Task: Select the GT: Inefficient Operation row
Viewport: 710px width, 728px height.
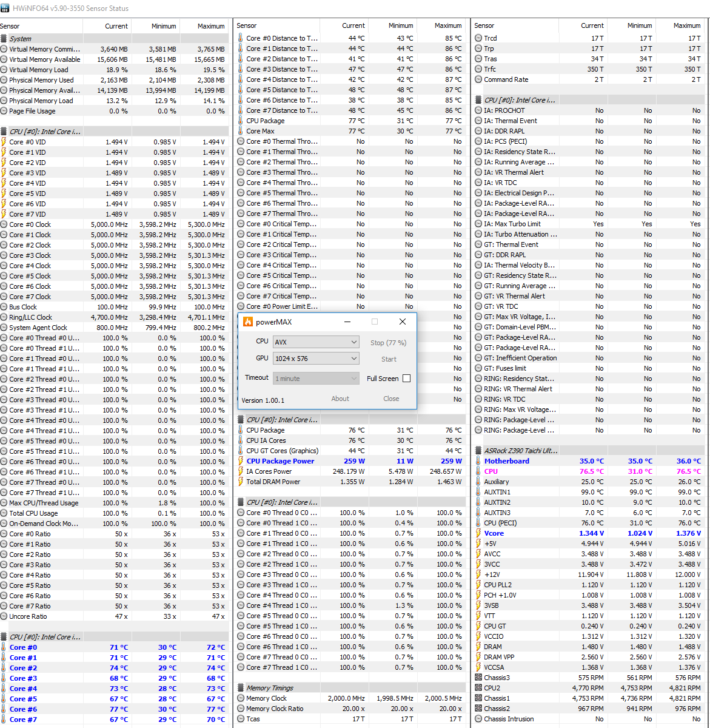Action: [x=589, y=358]
